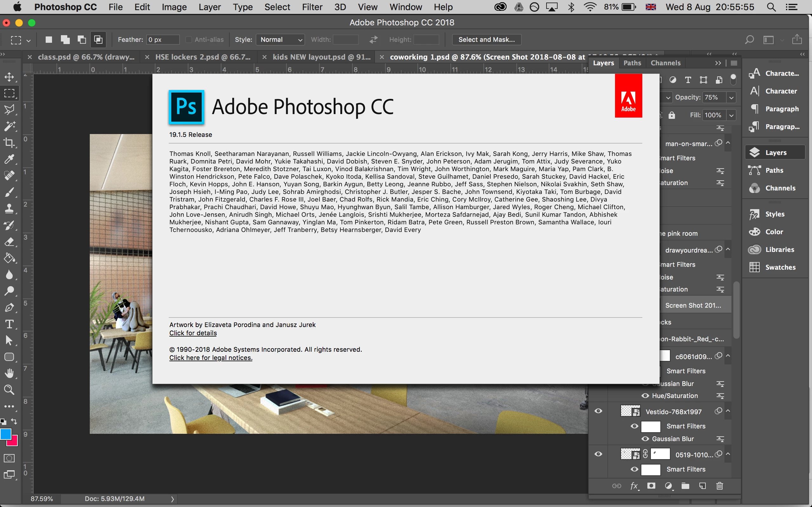Select the Horizontal Type tool

(9, 324)
